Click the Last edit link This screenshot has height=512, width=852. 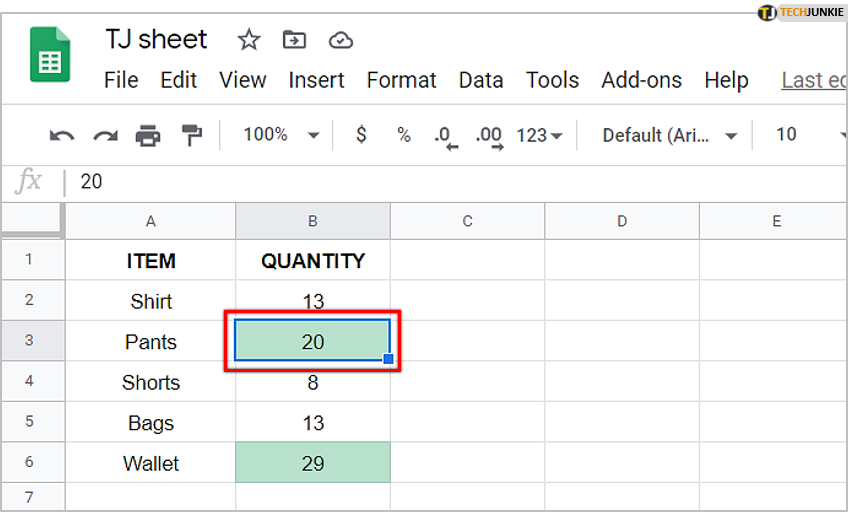coord(814,80)
